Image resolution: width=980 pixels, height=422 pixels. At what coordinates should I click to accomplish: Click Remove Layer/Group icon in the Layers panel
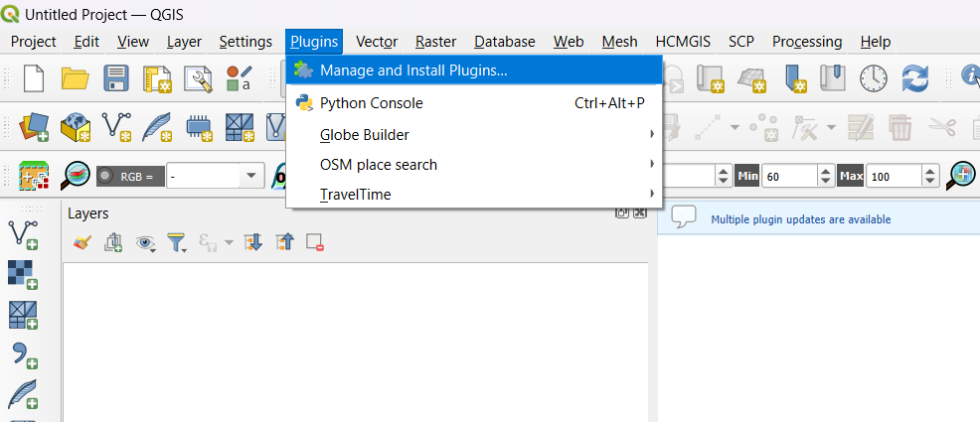tap(314, 242)
